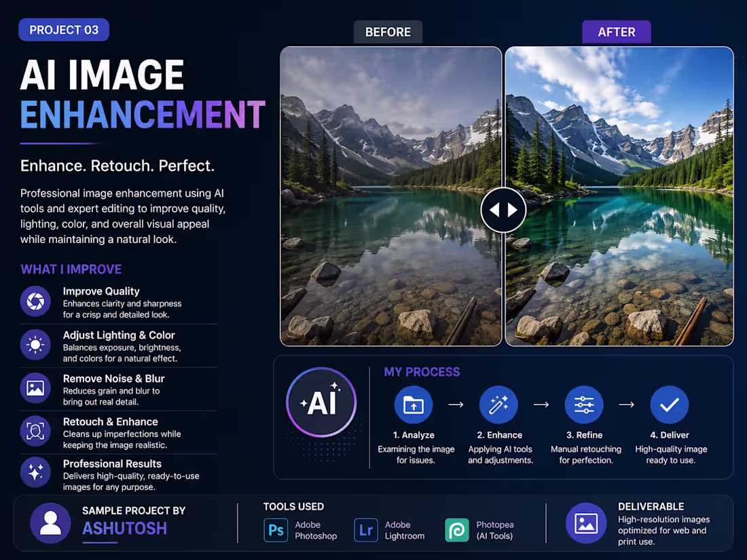Viewport: 747px width, 560px height.
Task: Select the Deliver checkmark icon
Action: pos(670,405)
